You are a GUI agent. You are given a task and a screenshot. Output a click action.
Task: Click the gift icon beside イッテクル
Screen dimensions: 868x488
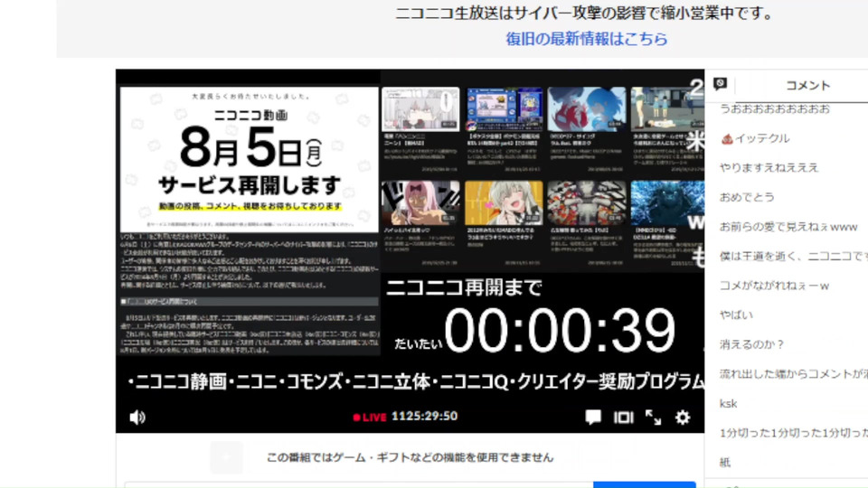727,139
